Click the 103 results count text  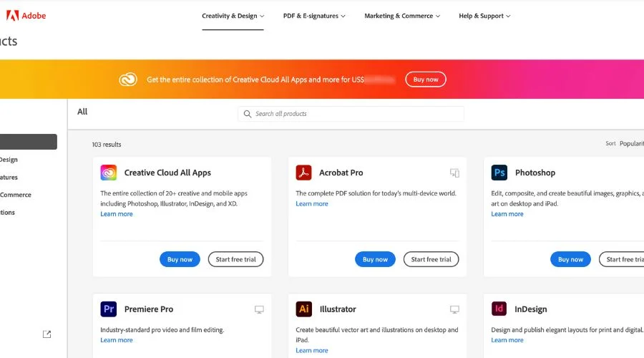(x=107, y=145)
